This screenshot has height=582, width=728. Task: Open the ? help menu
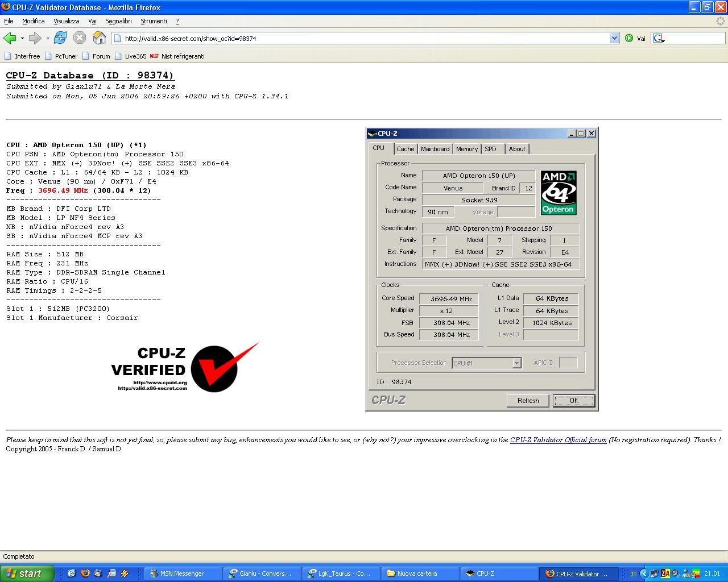(177, 21)
